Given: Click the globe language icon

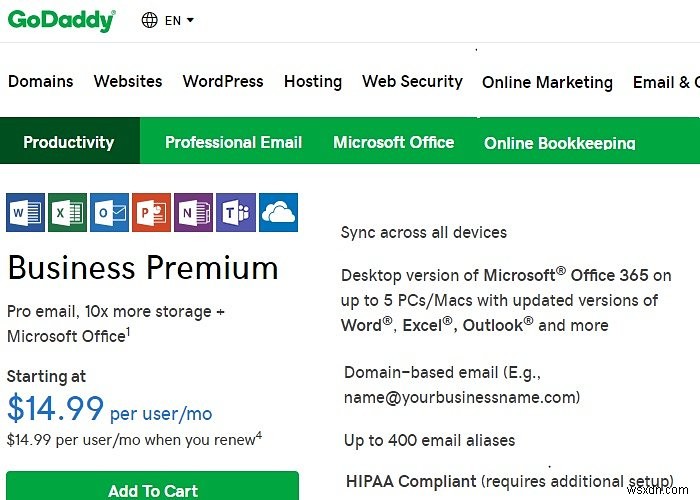Looking at the screenshot, I should (150, 20).
